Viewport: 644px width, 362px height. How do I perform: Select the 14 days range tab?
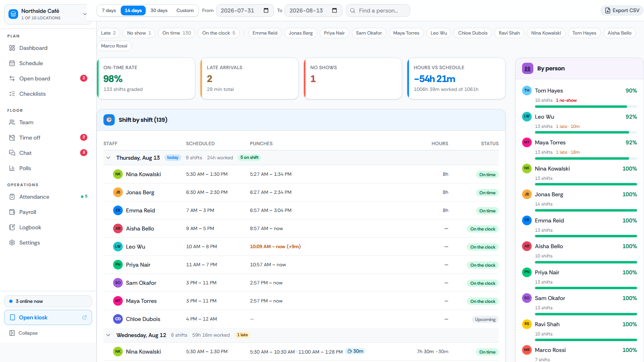click(133, 10)
